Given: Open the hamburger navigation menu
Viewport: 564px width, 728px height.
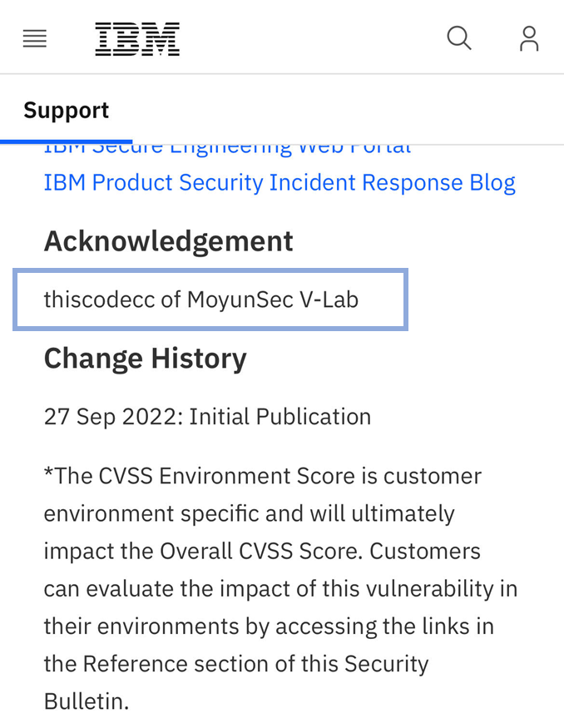Looking at the screenshot, I should [x=35, y=38].
